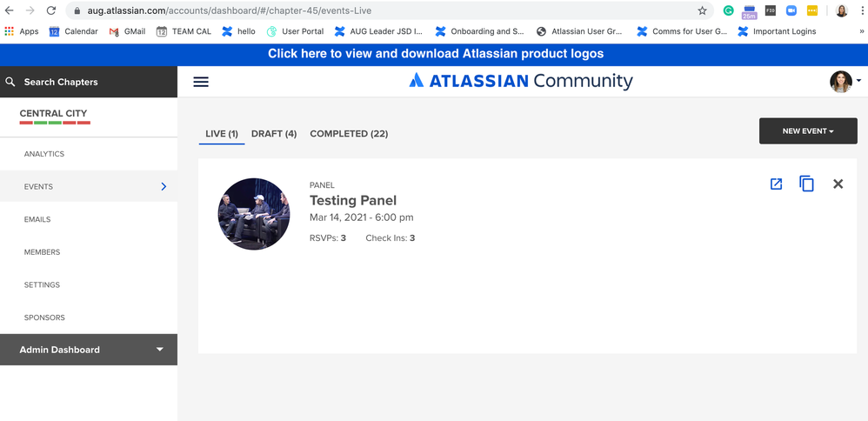Click the Mar 14, 2021 - 6:00 pm date

(x=362, y=217)
